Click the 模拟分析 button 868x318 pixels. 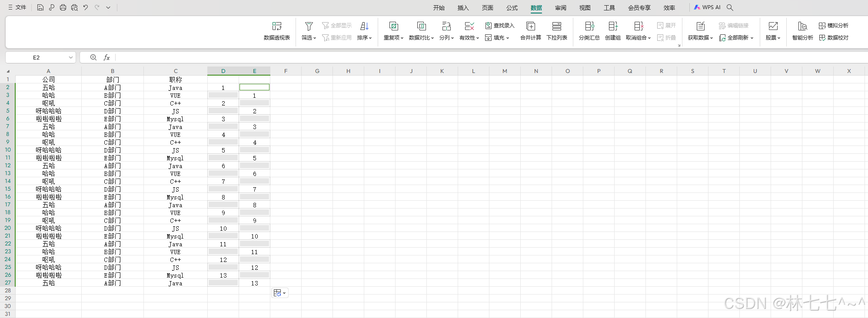pyautogui.click(x=834, y=26)
